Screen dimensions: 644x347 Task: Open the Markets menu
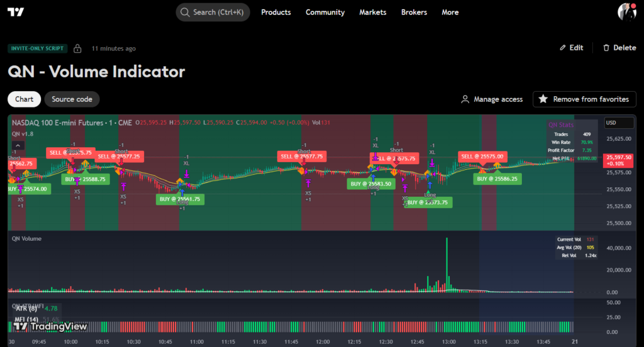[x=373, y=12]
